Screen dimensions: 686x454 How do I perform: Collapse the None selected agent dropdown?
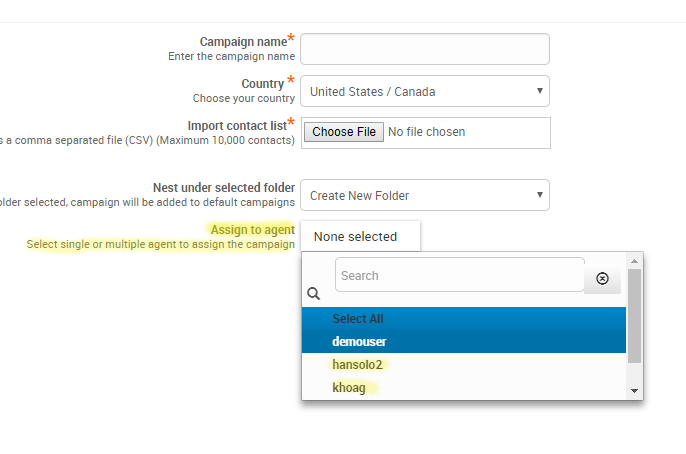[360, 237]
